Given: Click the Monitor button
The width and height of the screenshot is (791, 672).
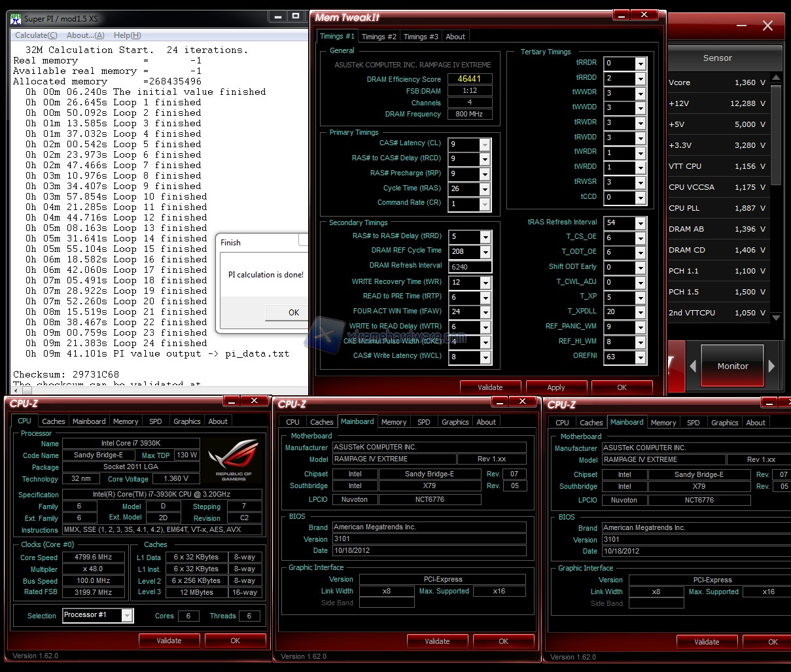Looking at the screenshot, I should click(x=732, y=366).
